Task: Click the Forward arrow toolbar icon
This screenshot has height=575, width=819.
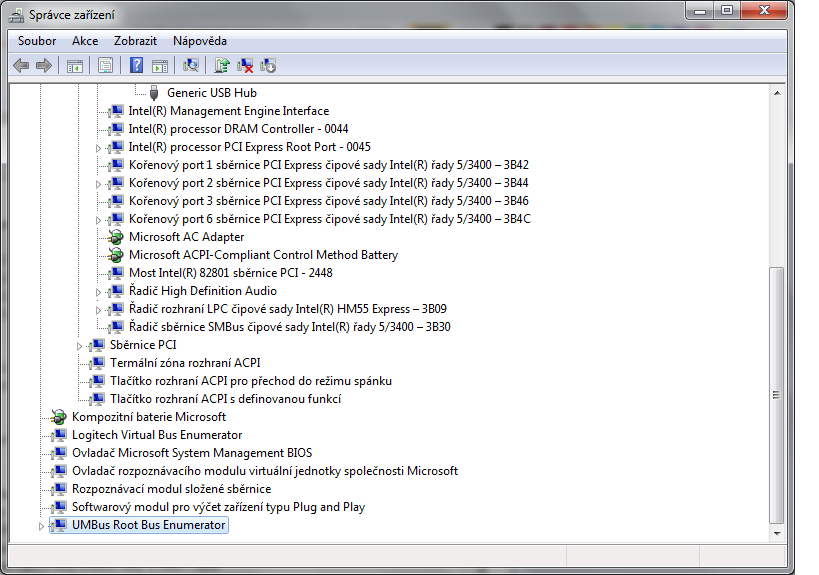Action: coord(44,65)
